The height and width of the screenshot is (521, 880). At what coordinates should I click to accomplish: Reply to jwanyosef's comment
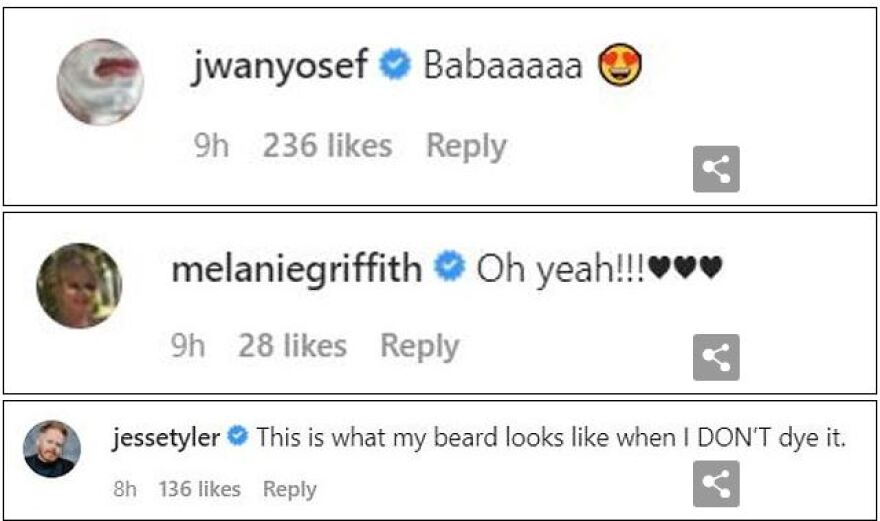coord(466,146)
